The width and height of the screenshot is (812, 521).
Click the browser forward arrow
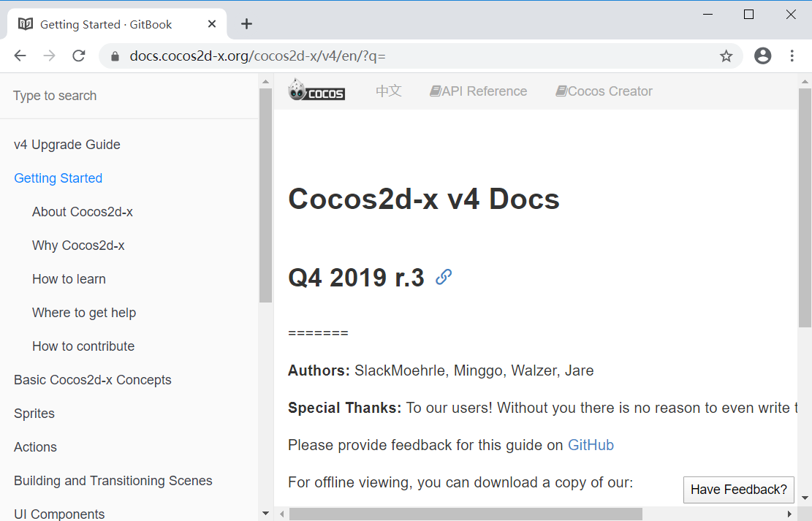click(x=49, y=56)
